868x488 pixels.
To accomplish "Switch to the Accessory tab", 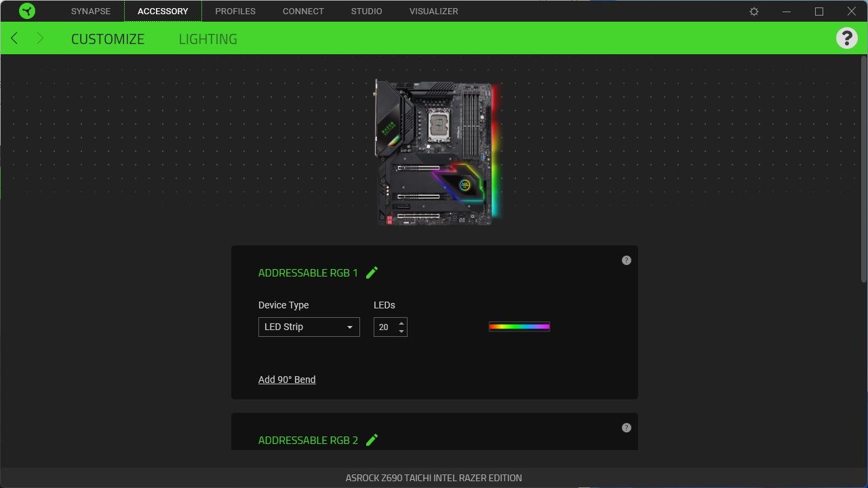I will [x=163, y=12].
